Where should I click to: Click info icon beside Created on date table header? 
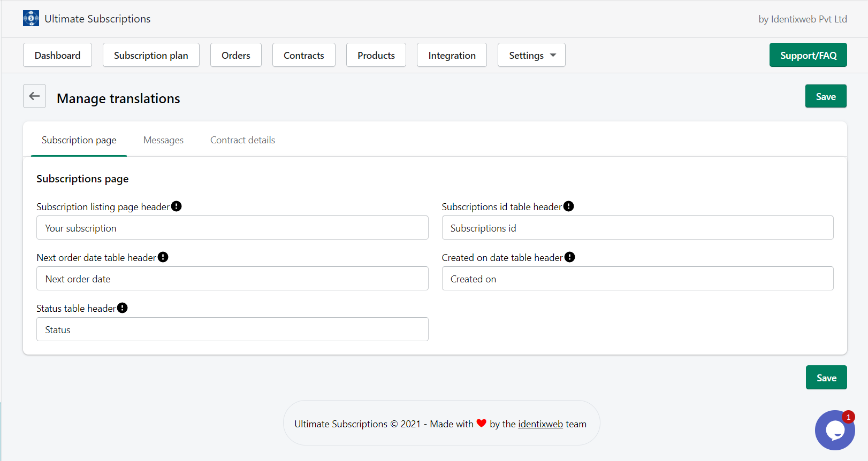[x=570, y=257]
